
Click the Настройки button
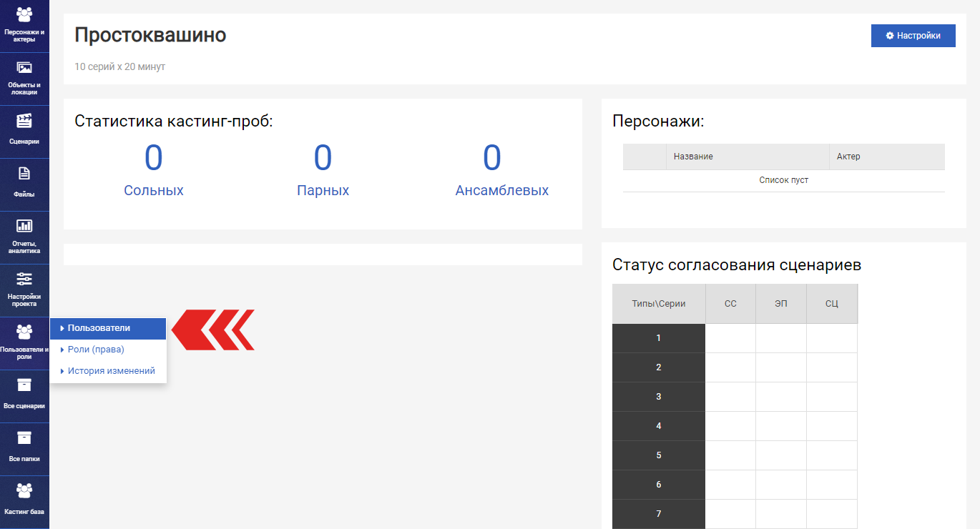coord(913,36)
